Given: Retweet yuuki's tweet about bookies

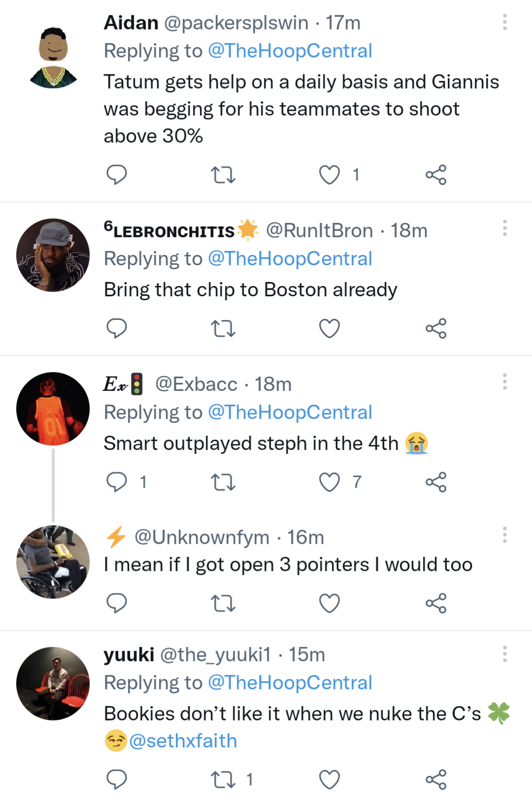Looking at the screenshot, I should coord(223,779).
